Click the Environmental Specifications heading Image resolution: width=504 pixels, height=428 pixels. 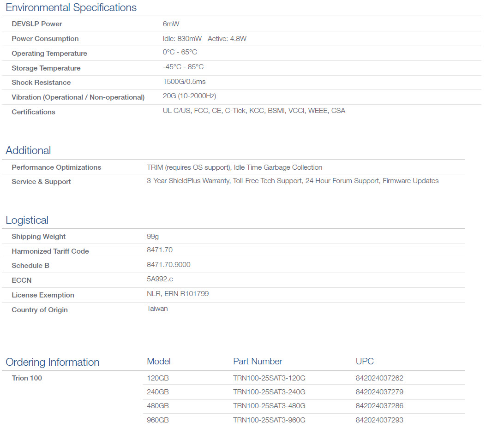point(71,8)
